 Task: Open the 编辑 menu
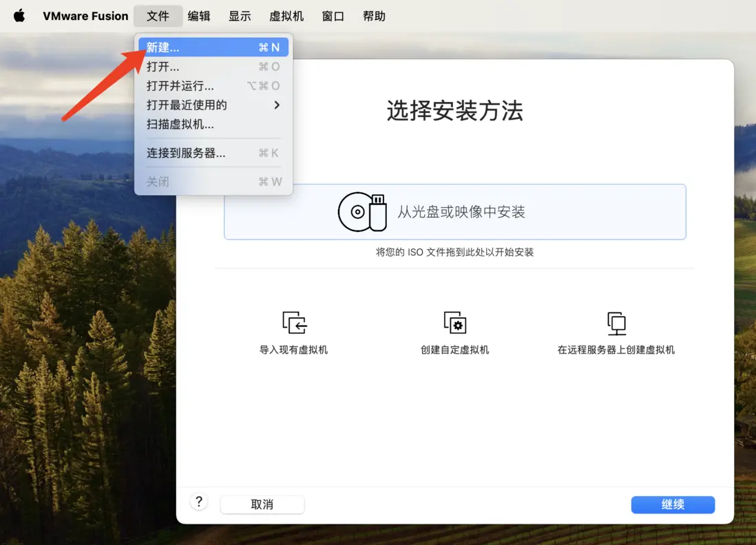(x=199, y=16)
